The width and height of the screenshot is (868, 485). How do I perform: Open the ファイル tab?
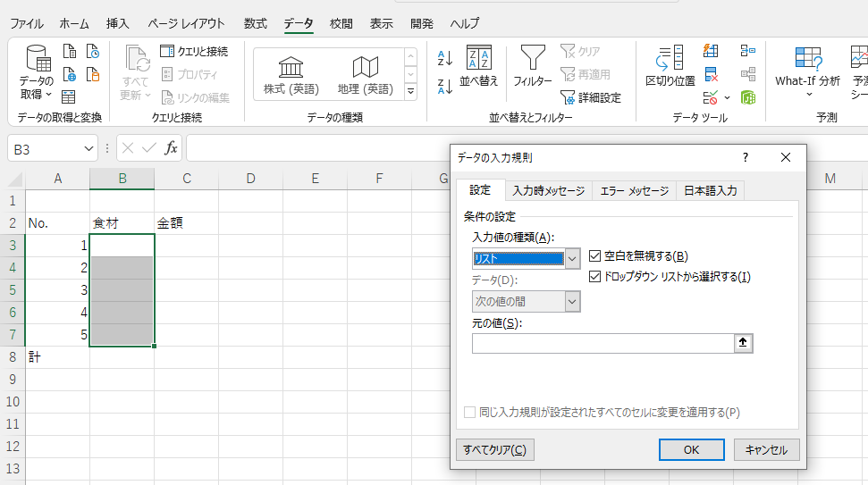coord(27,23)
